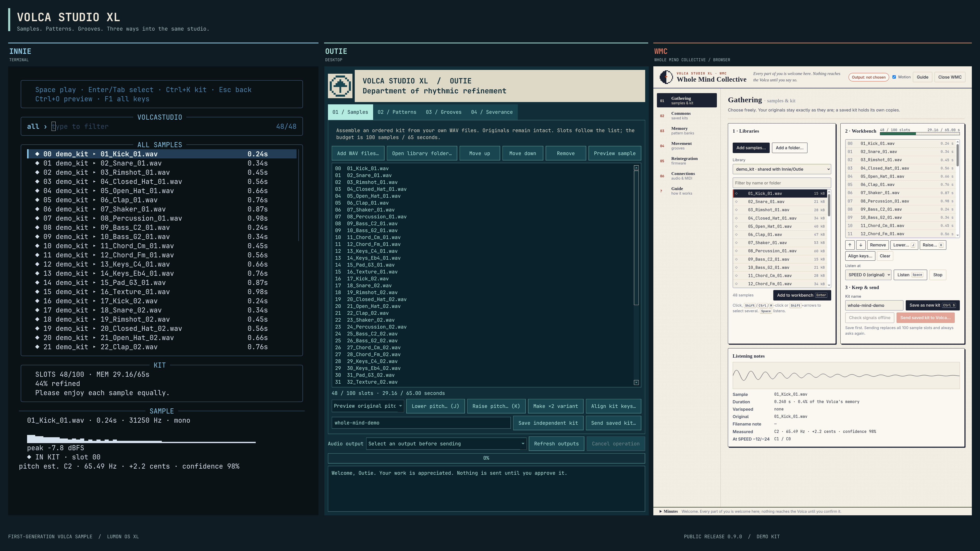The image size is (980, 551).
Task: Switch to the 03 / Grooves tab
Action: tap(444, 112)
